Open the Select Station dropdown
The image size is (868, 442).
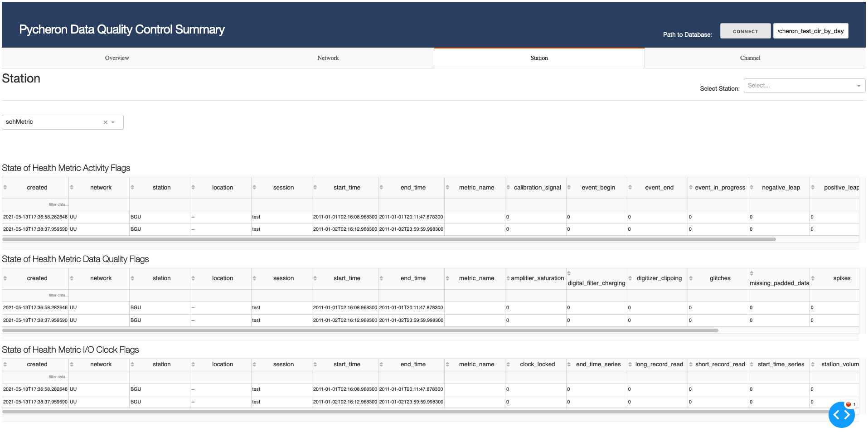click(805, 86)
